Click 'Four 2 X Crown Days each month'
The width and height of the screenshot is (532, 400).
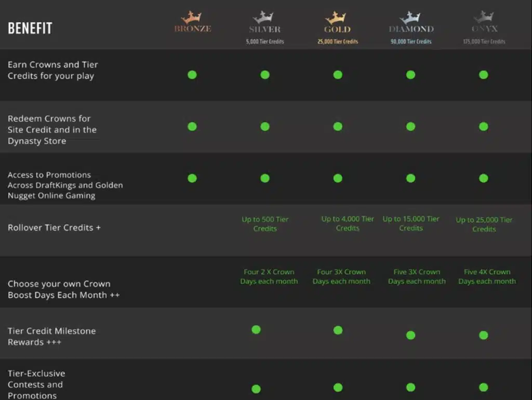coord(269,276)
